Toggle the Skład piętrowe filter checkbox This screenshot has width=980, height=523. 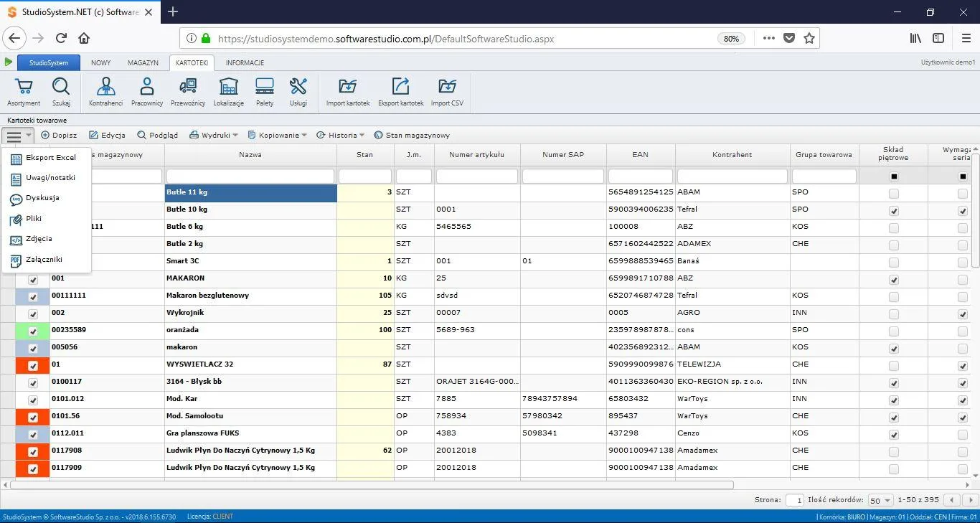click(893, 176)
